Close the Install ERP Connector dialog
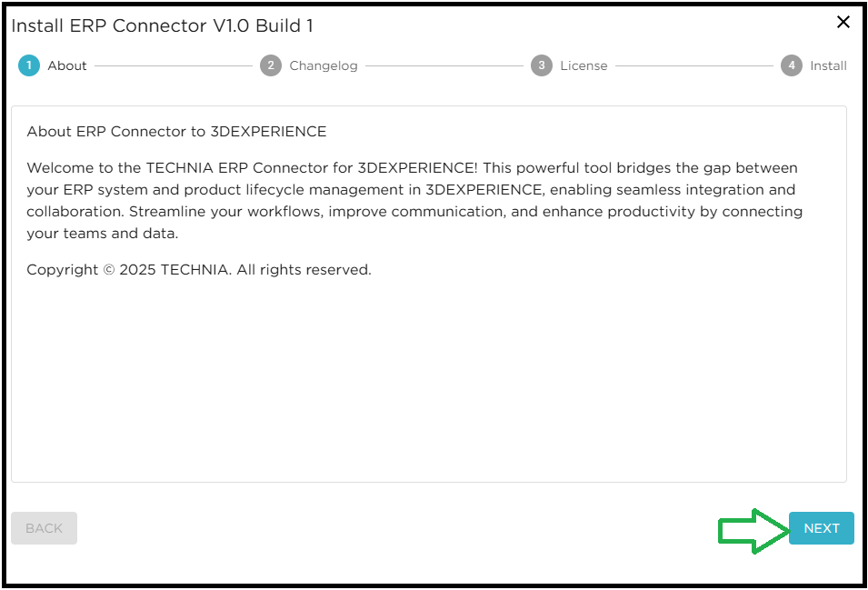868x590 pixels. [843, 23]
